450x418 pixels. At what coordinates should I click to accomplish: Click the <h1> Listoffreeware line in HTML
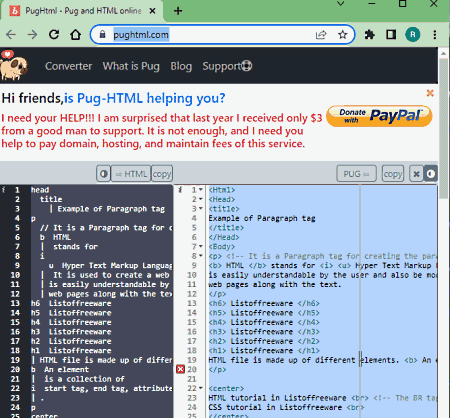click(264, 351)
